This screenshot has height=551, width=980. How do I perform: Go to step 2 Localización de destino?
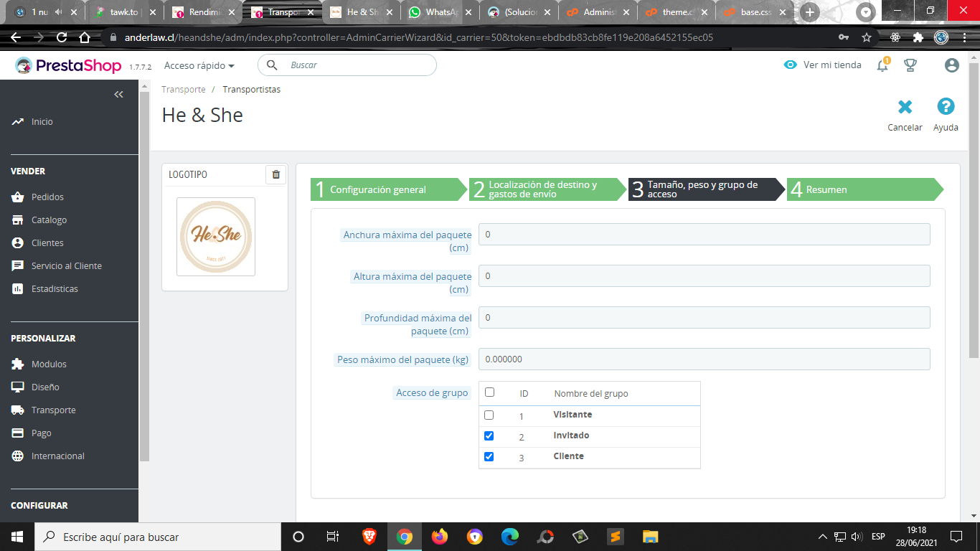click(549, 189)
